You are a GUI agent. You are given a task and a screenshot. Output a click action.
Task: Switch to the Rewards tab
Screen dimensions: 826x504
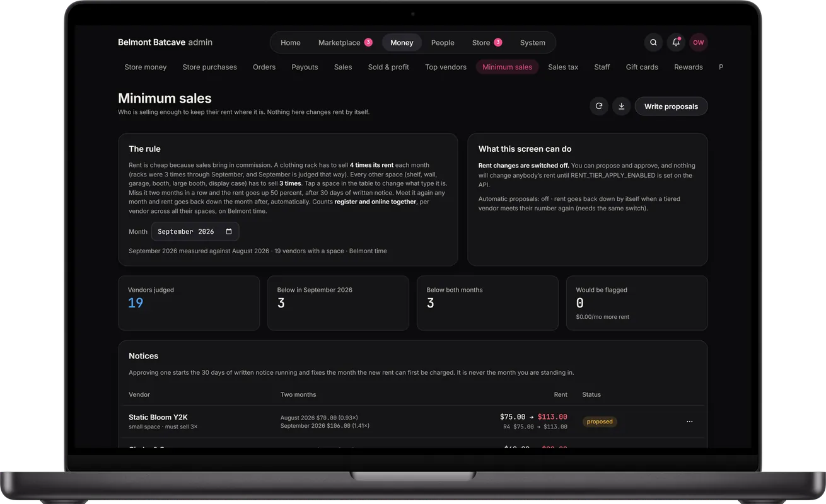pyautogui.click(x=689, y=67)
